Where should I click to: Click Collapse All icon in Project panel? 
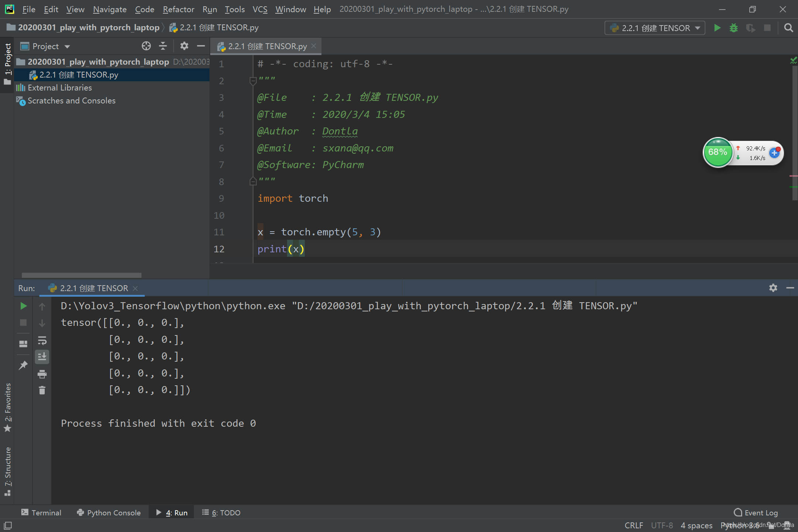click(163, 46)
